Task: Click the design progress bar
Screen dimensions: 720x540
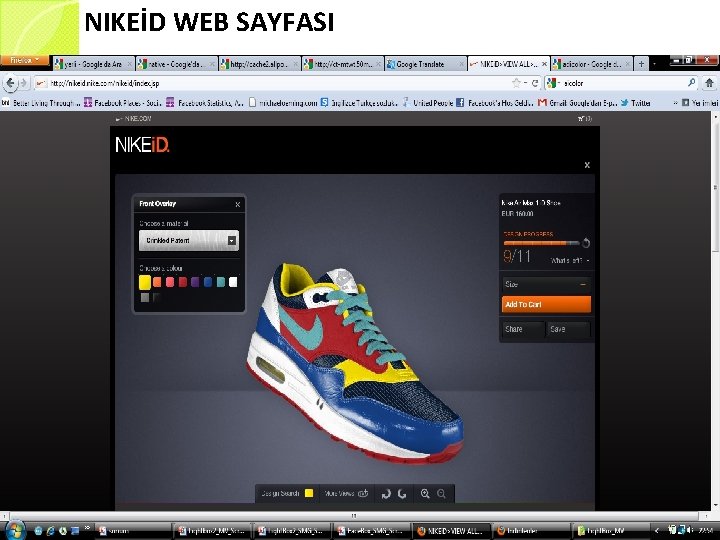Action: pyautogui.click(x=541, y=243)
